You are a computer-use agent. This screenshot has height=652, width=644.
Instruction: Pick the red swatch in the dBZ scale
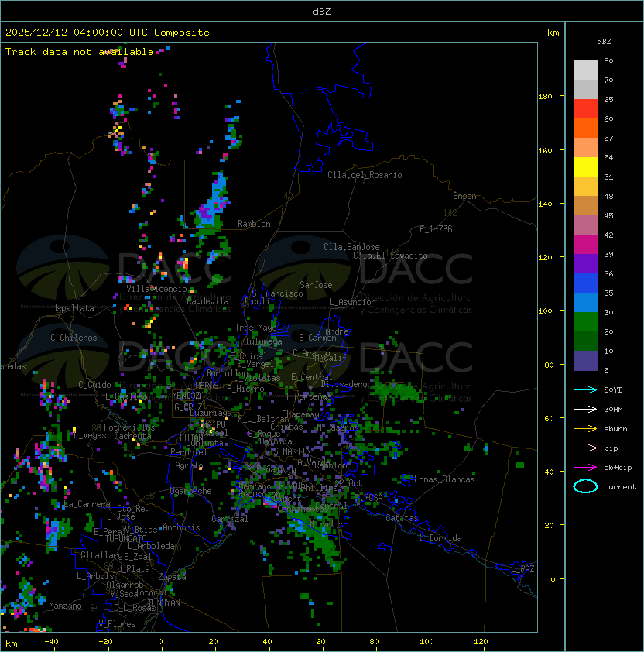click(x=585, y=109)
